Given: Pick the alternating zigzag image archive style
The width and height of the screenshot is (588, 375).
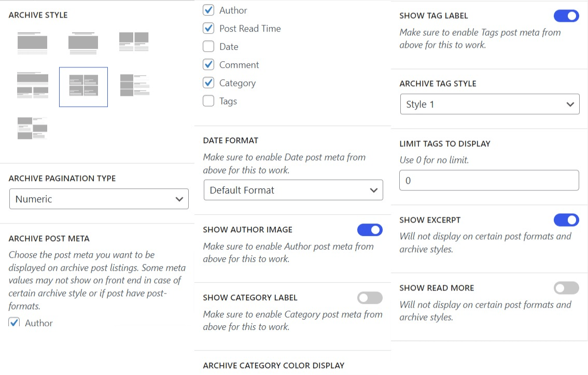Looking at the screenshot, I should [32, 128].
